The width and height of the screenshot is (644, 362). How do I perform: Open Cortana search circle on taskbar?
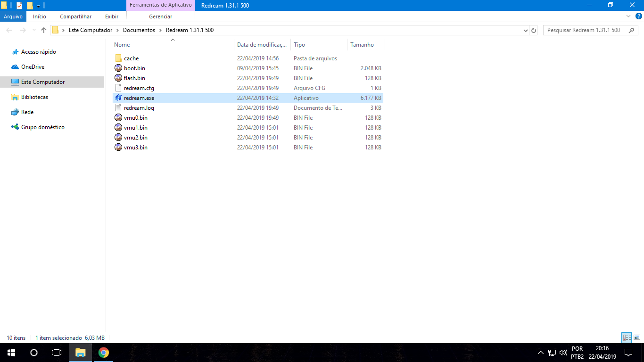34,353
